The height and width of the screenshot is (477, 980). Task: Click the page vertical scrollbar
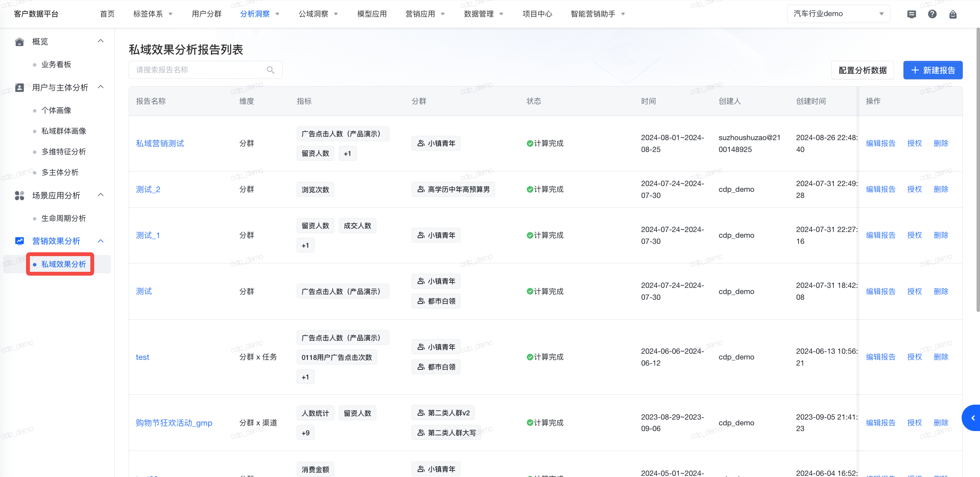(x=978, y=170)
